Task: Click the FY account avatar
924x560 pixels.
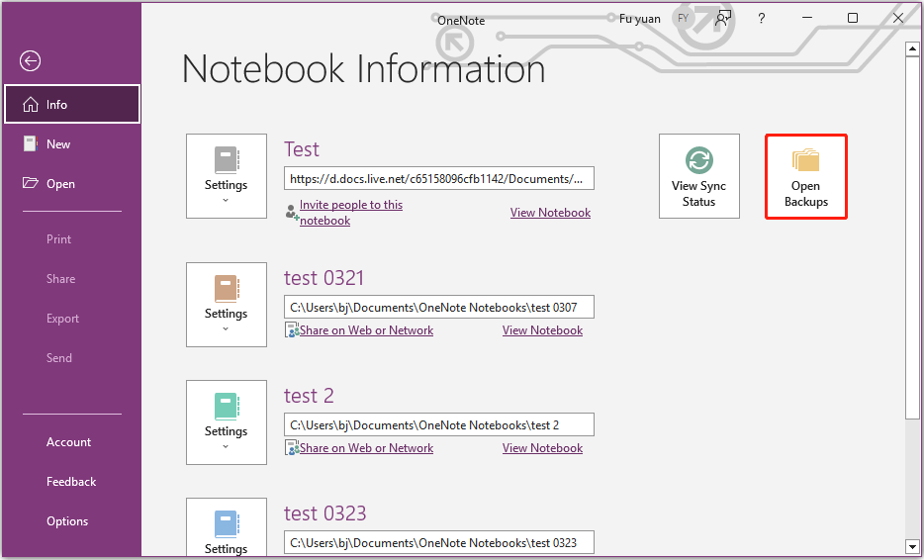Action: (683, 18)
